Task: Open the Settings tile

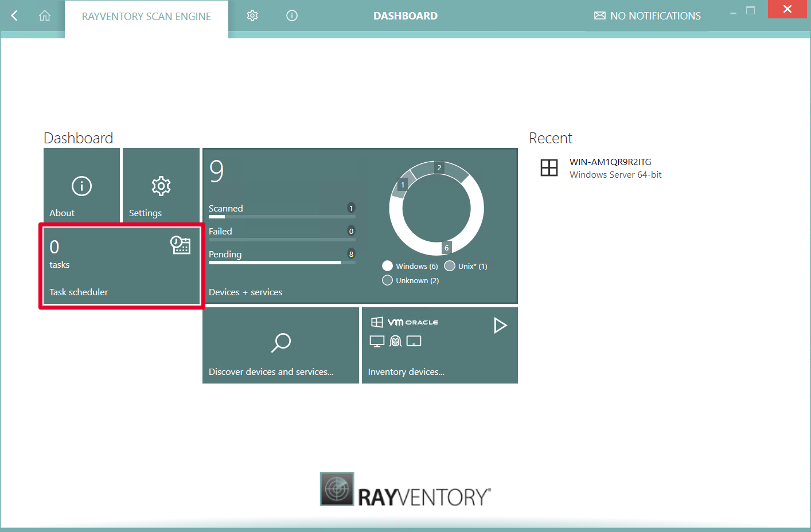Action: pos(161,186)
